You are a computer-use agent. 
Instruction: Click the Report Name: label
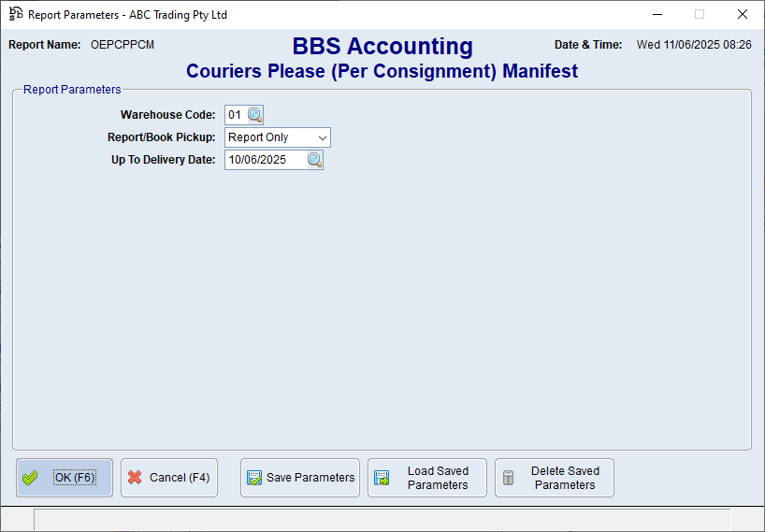(44, 45)
